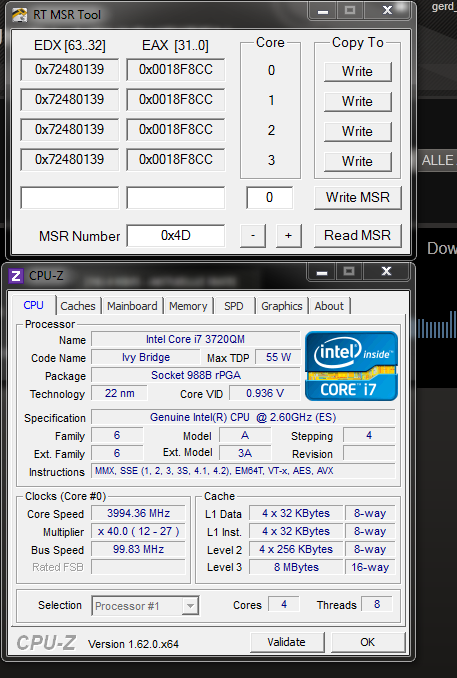Click Write button for core 1
The height and width of the screenshot is (678, 457).
click(358, 101)
